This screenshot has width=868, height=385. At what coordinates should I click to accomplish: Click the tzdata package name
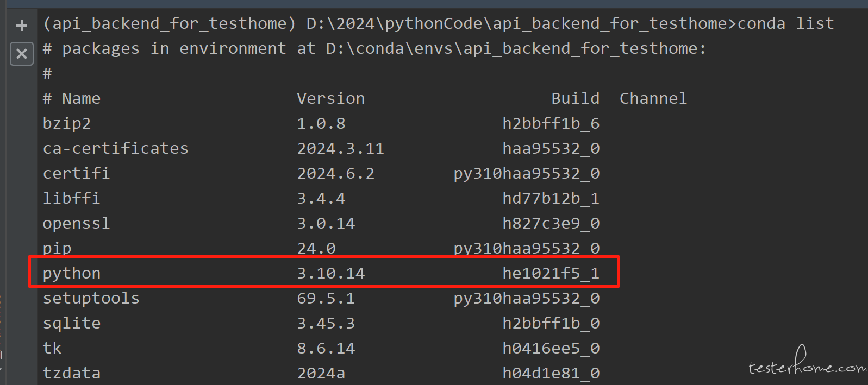tap(72, 373)
